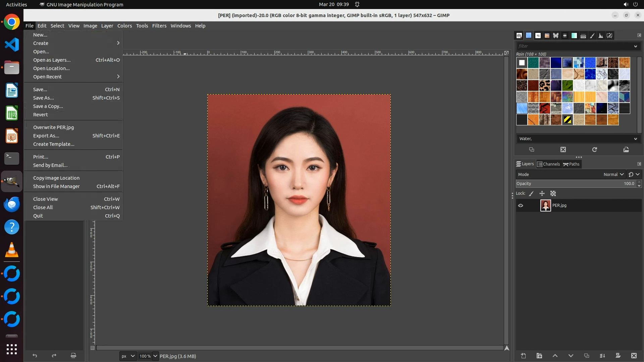Switch to the Channels tab
The width and height of the screenshot is (644, 362).
pyautogui.click(x=548, y=164)
